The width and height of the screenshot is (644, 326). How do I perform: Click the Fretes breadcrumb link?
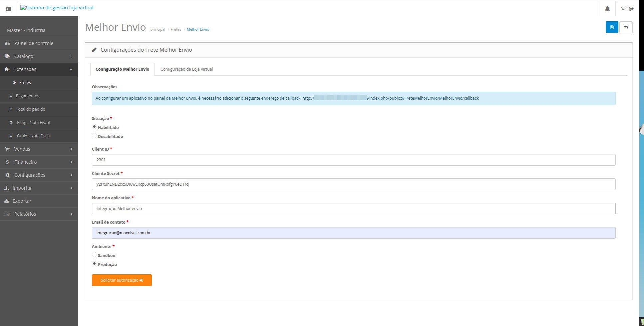click(x=176, y=30)
